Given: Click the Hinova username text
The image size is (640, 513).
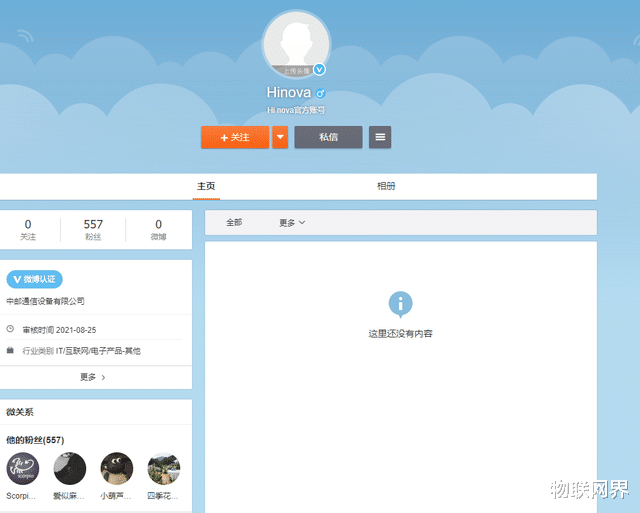Looking at the screenshot, I should point(289,92).
